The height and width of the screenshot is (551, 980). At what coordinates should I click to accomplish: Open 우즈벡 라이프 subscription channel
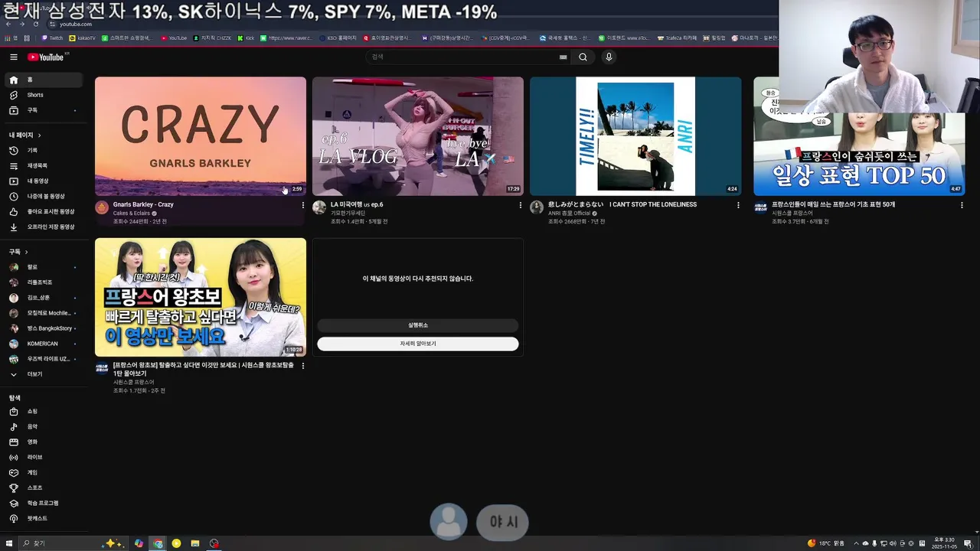point(44,359)
